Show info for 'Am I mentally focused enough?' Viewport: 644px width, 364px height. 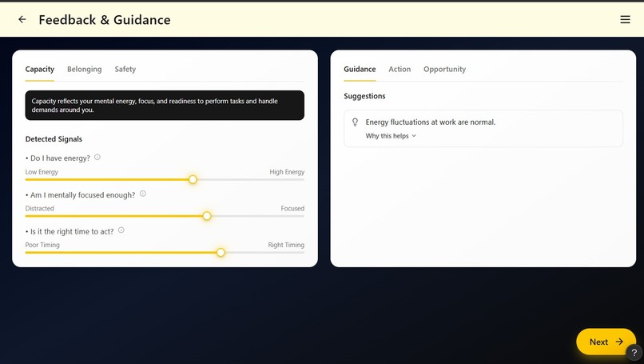coord(142,194)
